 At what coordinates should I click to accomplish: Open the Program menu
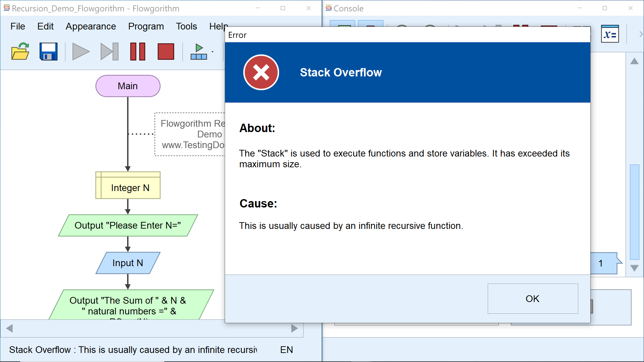pos(146,26)
